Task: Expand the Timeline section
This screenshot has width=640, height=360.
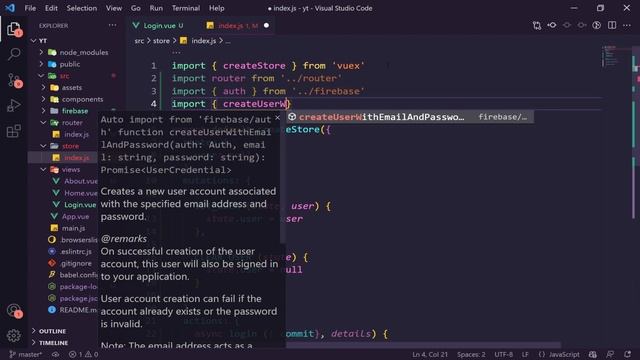Action: click(x=34, y=343)
